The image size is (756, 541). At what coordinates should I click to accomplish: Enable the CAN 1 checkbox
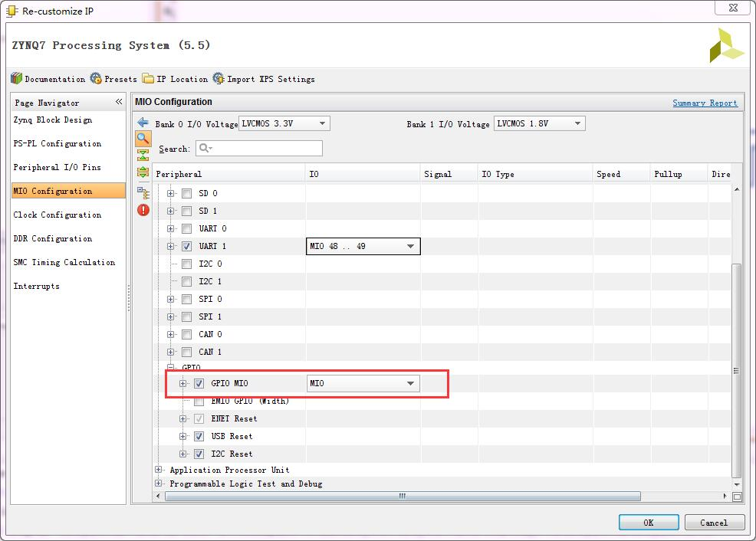186,352
